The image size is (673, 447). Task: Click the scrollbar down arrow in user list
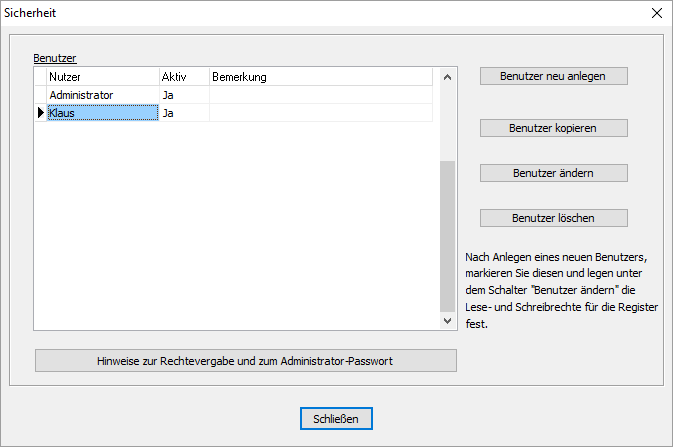pos(447,321)
